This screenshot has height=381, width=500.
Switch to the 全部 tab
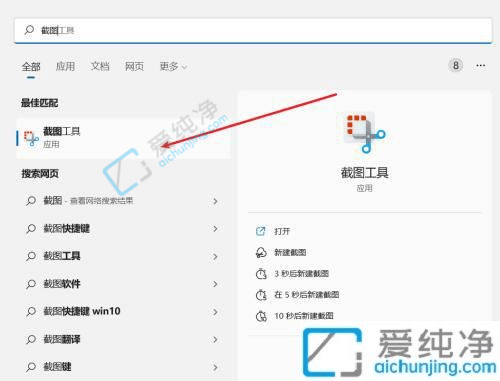pyautogui.click(x=31, y=67)
